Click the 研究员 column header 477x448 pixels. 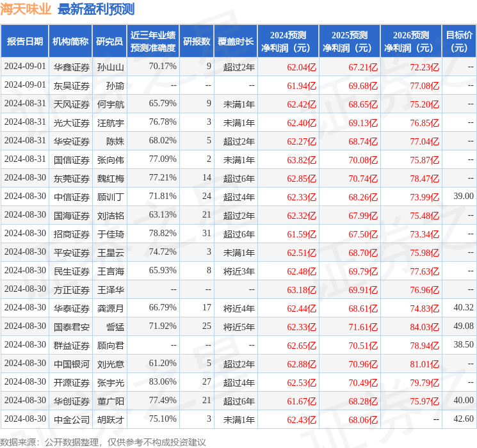point(109,42)
